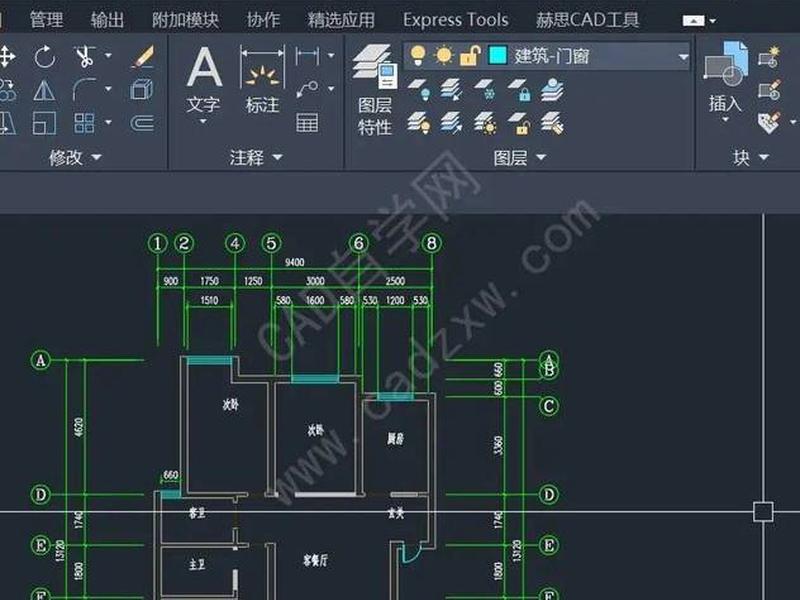Click the 文字 text tool
Viewport: 800px width, 600px height.
click(204, 80)
